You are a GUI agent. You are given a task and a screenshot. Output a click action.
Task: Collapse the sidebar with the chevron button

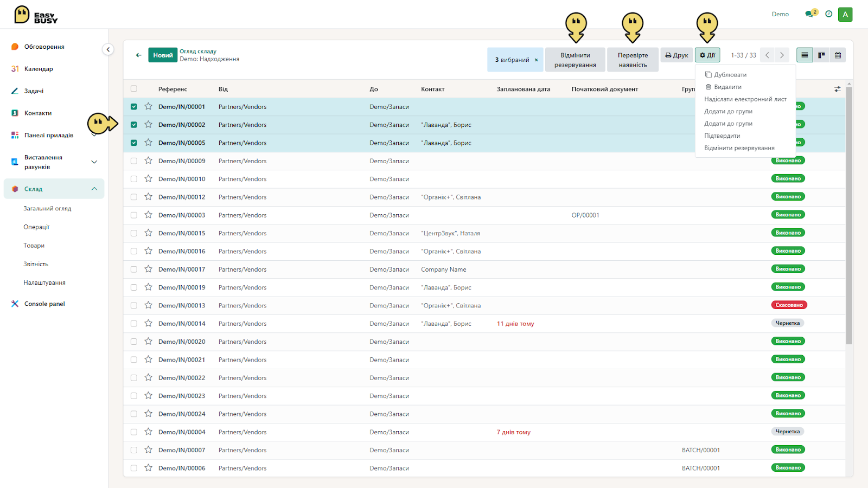pos(108,49)
